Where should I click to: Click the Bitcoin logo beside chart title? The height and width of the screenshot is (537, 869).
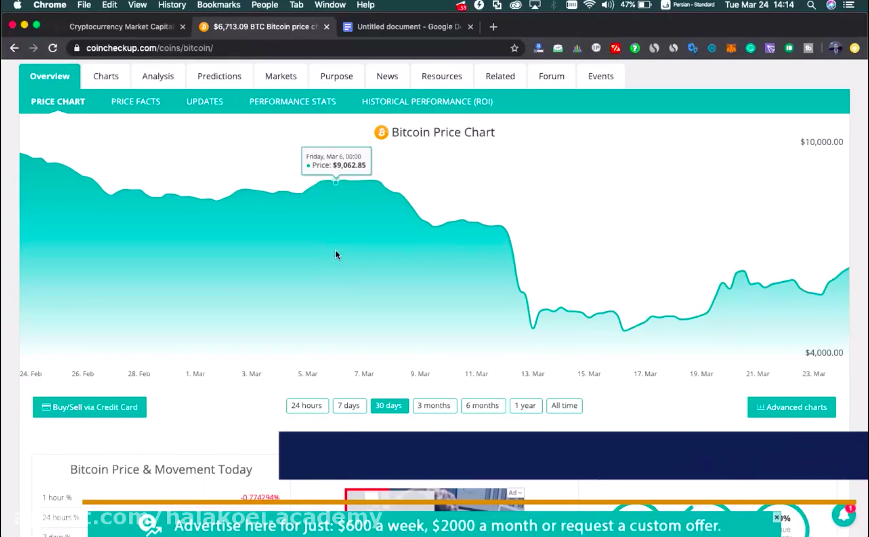tap(381, 132)
